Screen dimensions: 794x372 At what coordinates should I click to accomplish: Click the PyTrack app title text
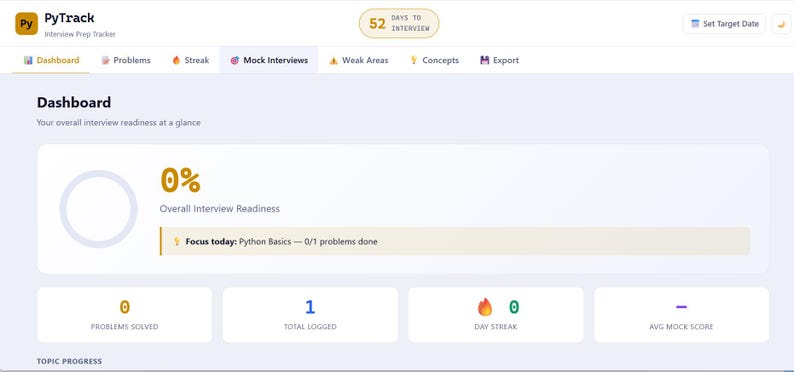(x=69, y=18)
